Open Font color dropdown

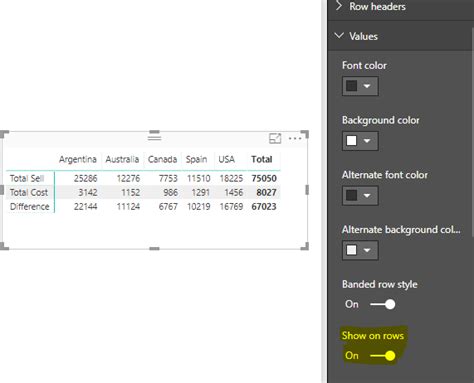[360, 86]
